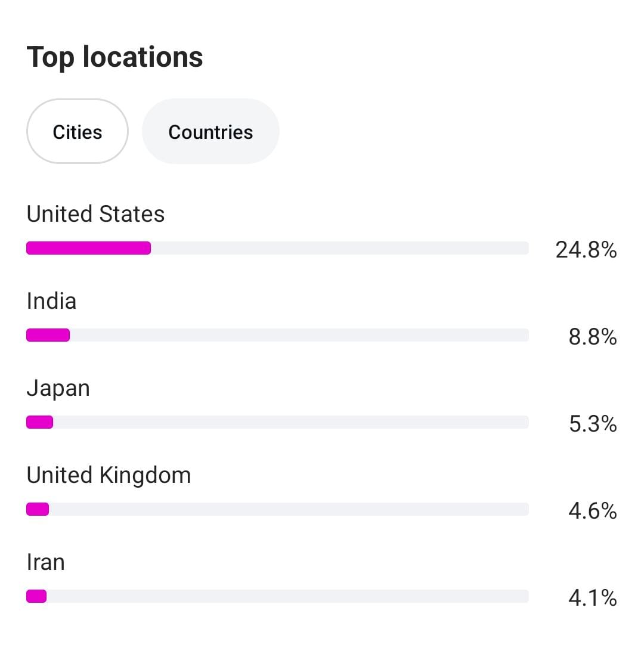This screenshot has width=644, height=657.
Task: Switch to the Cities tab
Action: [x=78, y=132]
